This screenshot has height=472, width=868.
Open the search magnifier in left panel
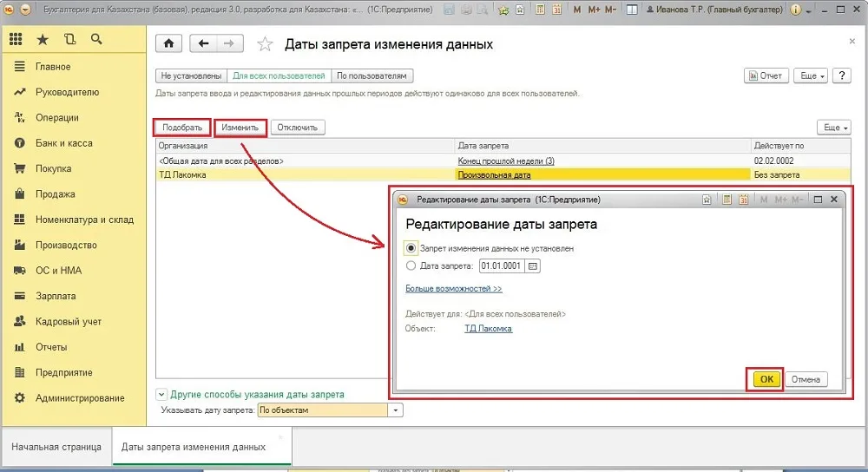click(x=96, y=39)
